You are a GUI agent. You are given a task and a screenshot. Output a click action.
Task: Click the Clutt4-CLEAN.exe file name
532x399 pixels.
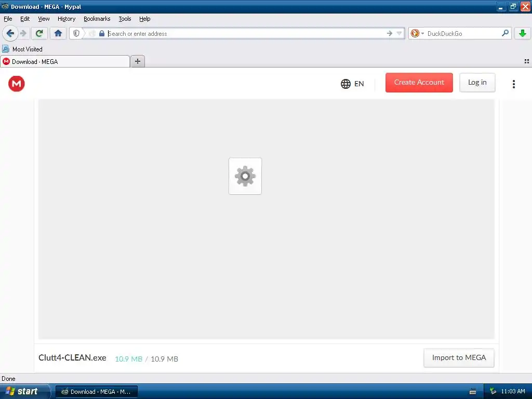72,357
